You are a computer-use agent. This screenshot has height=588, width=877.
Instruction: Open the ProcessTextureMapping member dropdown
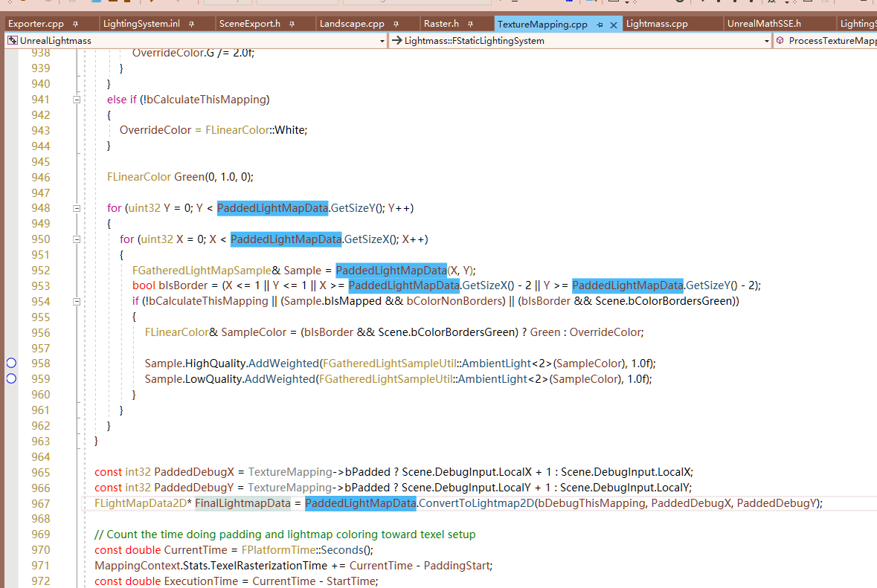coord(827,41)
